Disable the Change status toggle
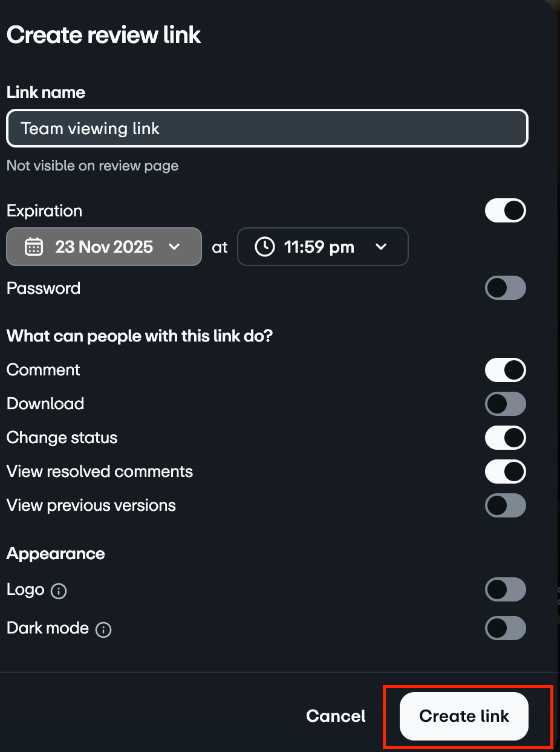The width and height of the screenshot is (560, 752). click(x=506, y=438)
